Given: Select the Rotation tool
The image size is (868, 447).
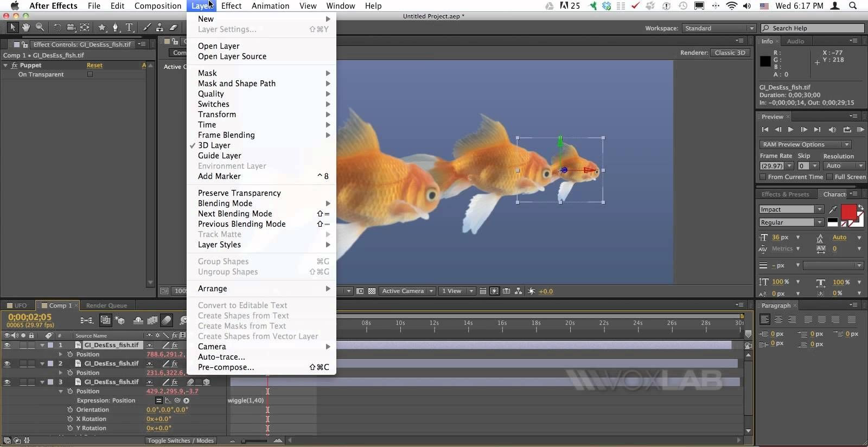Looking at the screenshot, I should 57,27.
